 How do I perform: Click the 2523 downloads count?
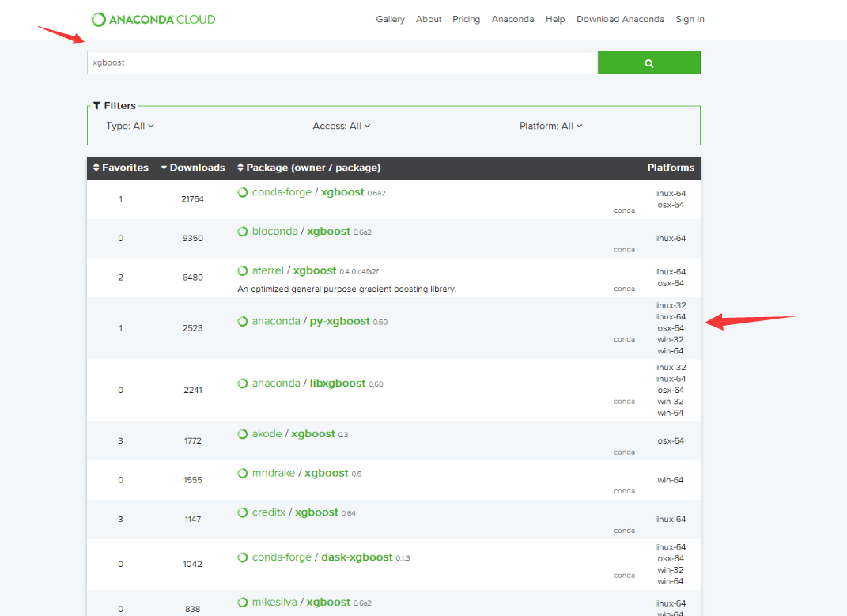pos(192,328)
